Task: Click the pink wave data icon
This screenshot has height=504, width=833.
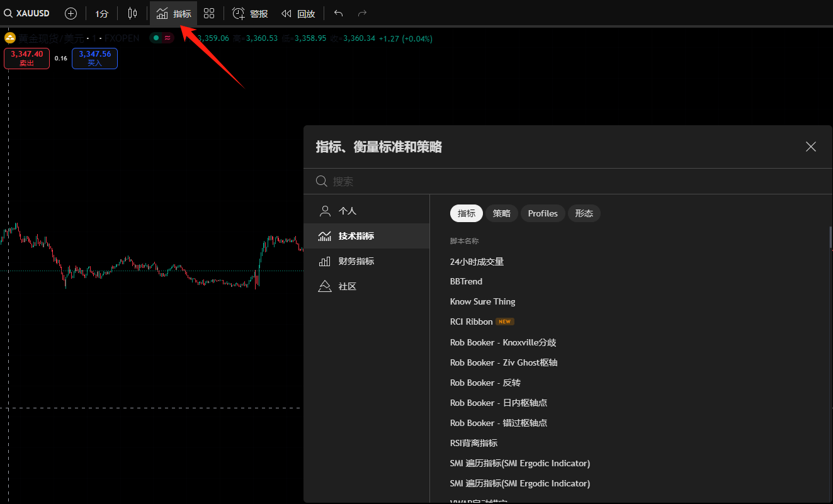Action: (x=167, y=38)
